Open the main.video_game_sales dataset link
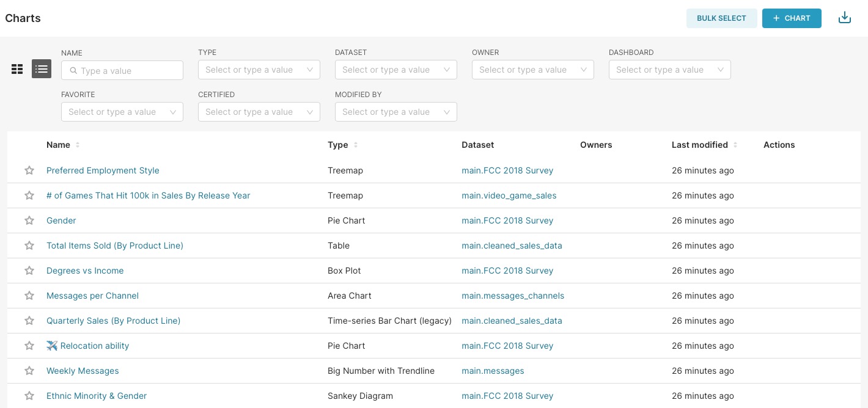Image resolution: width=868 pixels, height=408 pixels. [x=509, y=195]
